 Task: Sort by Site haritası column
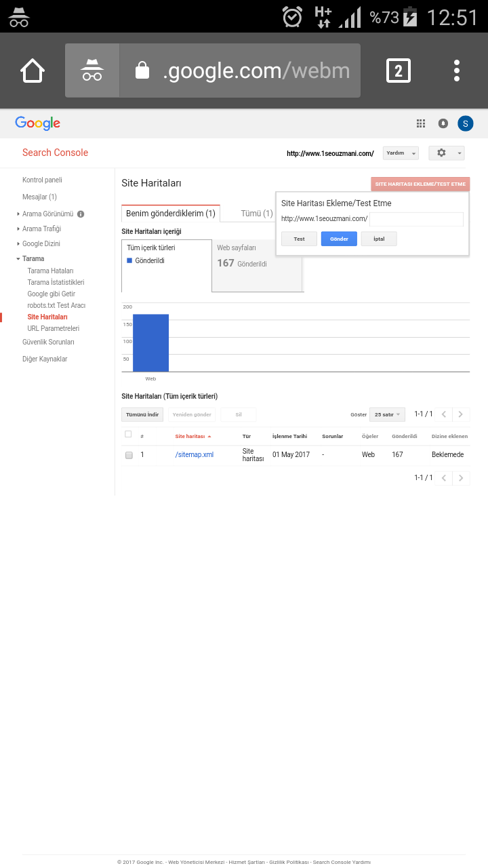click(193, 436)
